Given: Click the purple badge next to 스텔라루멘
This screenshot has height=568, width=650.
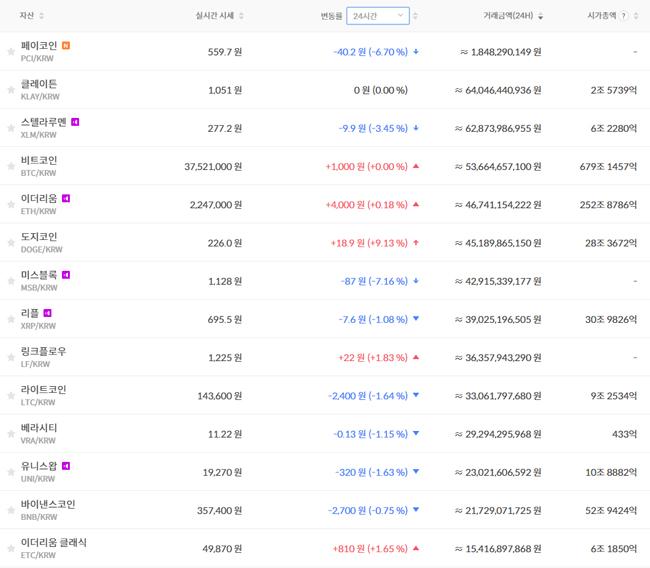Looking at the screenshot, I should [x=76, y=122].
